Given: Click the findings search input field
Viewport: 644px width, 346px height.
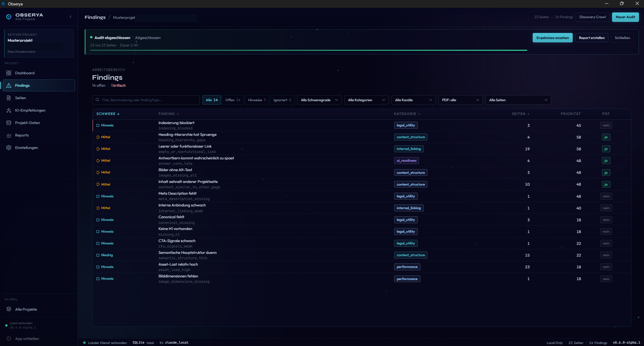Looking at the screenshot, I should coord(146,100).
